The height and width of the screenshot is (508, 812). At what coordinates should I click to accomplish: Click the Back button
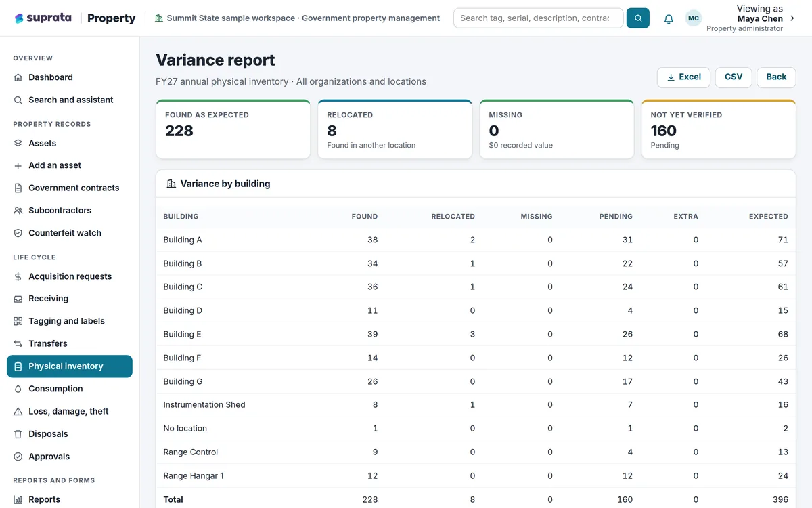point(776,77)
